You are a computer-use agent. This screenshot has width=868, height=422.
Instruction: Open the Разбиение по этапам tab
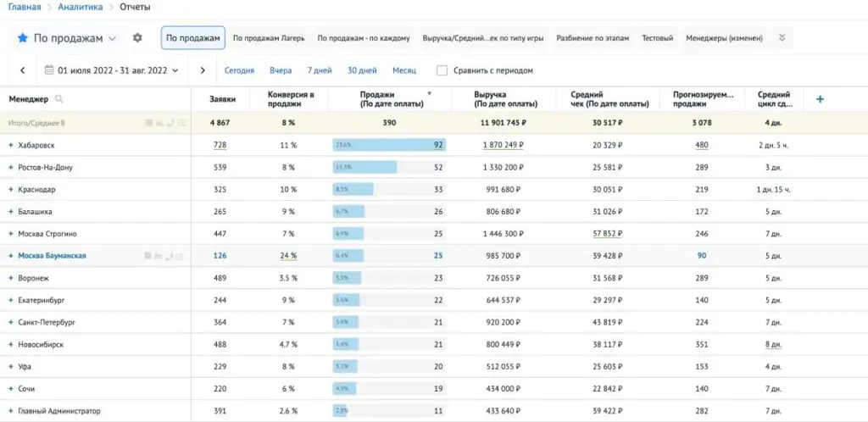(x=593, y=38)
